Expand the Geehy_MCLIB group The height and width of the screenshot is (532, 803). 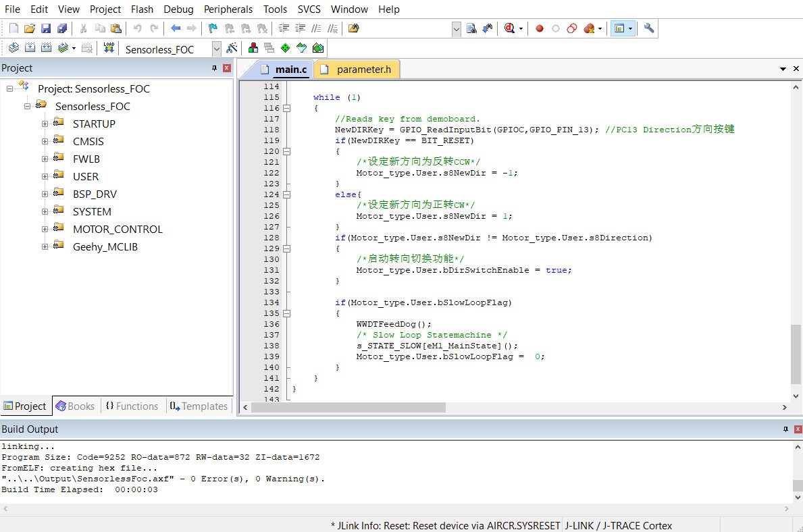pyautogui.click(x=45, y=246)
